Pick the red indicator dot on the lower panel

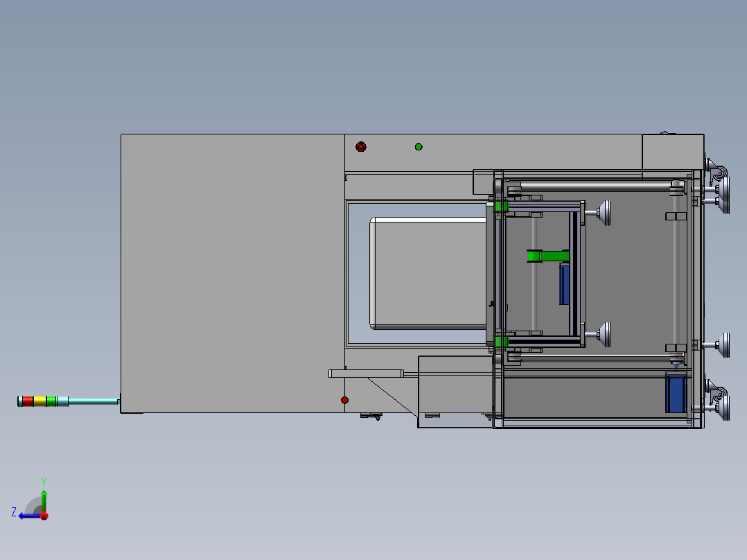click(x=344, y=400)
